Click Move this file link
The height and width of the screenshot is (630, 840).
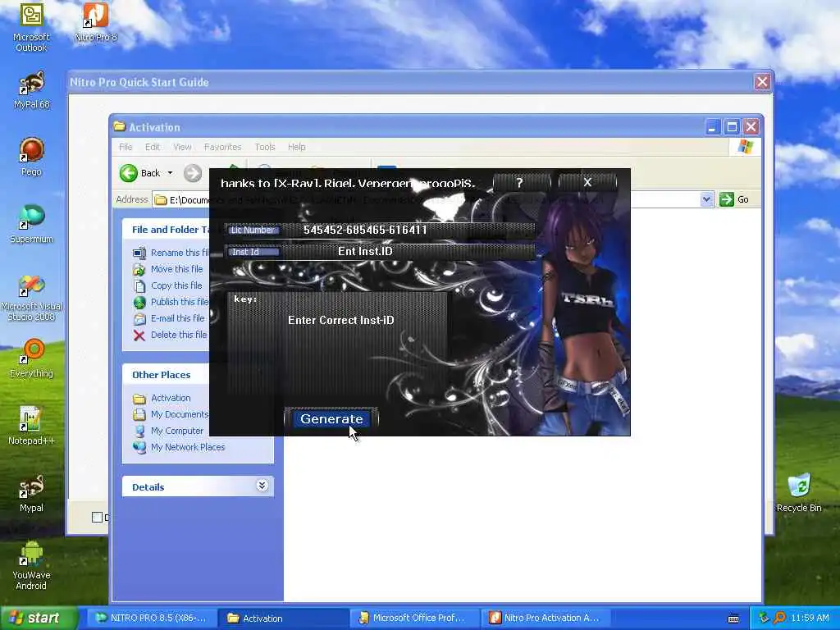pos(177,269)
